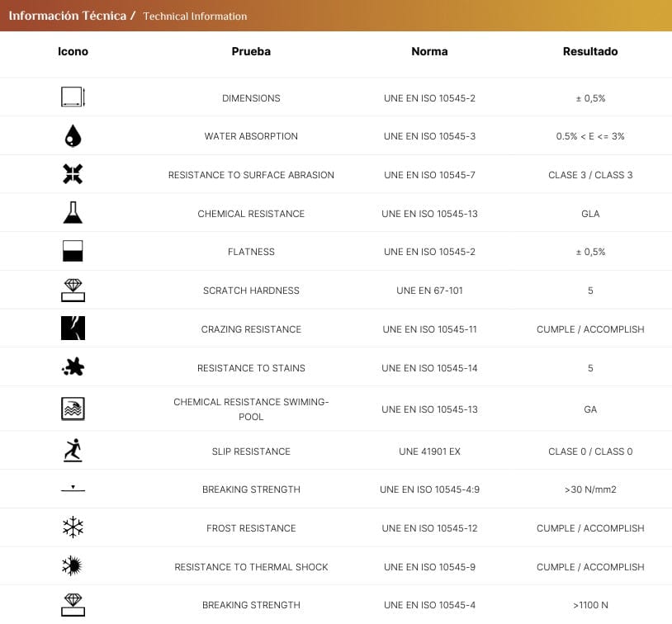Click the Resultado column header

(590, 51)
